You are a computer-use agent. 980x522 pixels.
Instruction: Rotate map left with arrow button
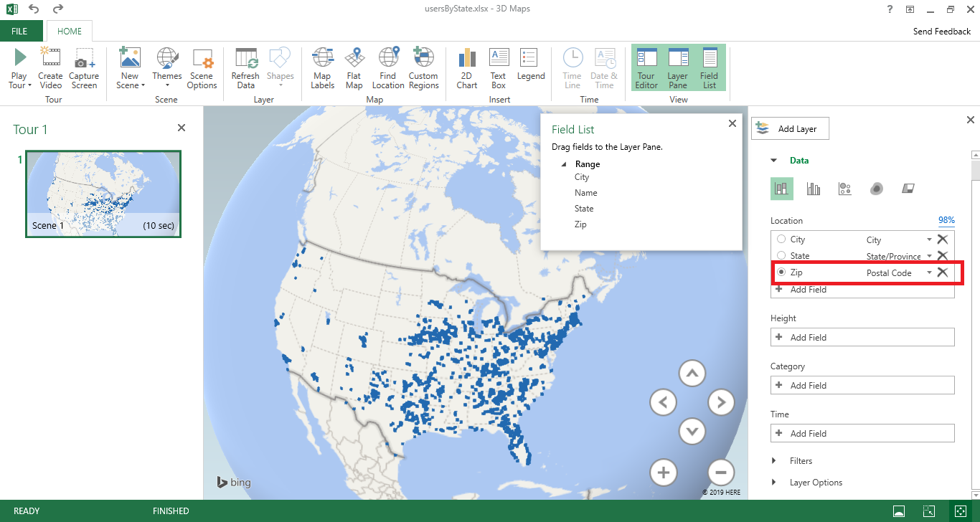pyautogui.click(x=664, y=402)
